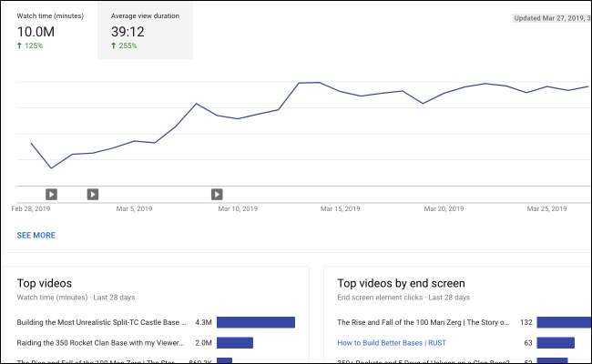Viewport: 592px width, 364px height.
Task: Click the video marker icon near Mar 2
Action: [x=92, y=194]
